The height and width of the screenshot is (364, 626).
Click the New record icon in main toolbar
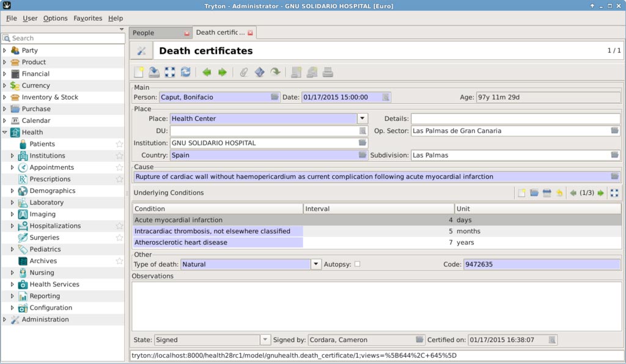point(139,73)
